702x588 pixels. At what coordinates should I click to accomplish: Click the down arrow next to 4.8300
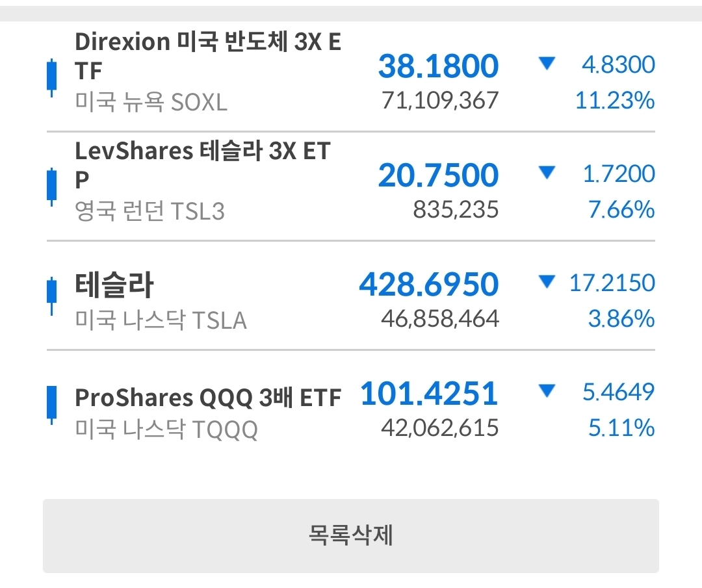[547, 64]
